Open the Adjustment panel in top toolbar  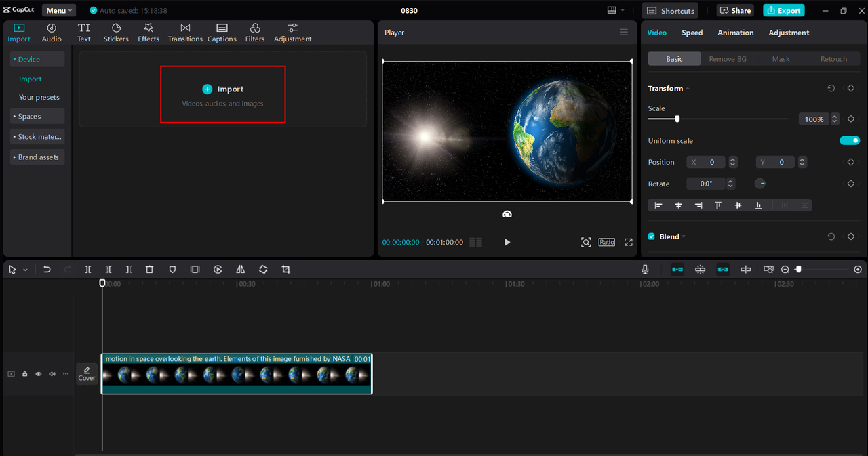[293, 33]
